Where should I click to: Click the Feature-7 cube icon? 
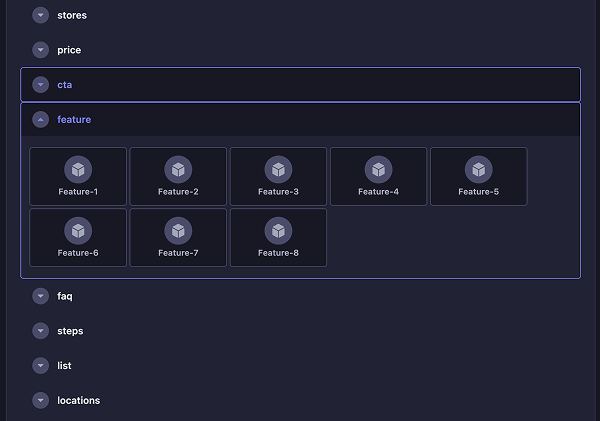tap(178, 230)
